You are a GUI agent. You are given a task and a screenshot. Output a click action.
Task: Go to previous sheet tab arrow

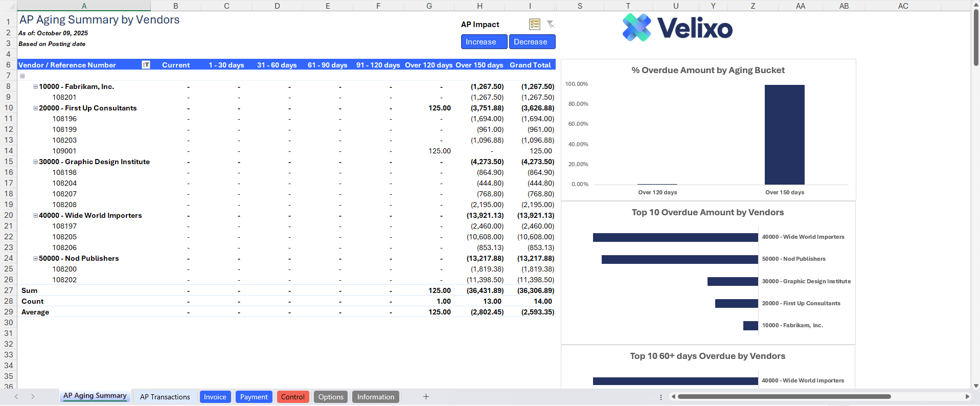click(x=16, y=397)
